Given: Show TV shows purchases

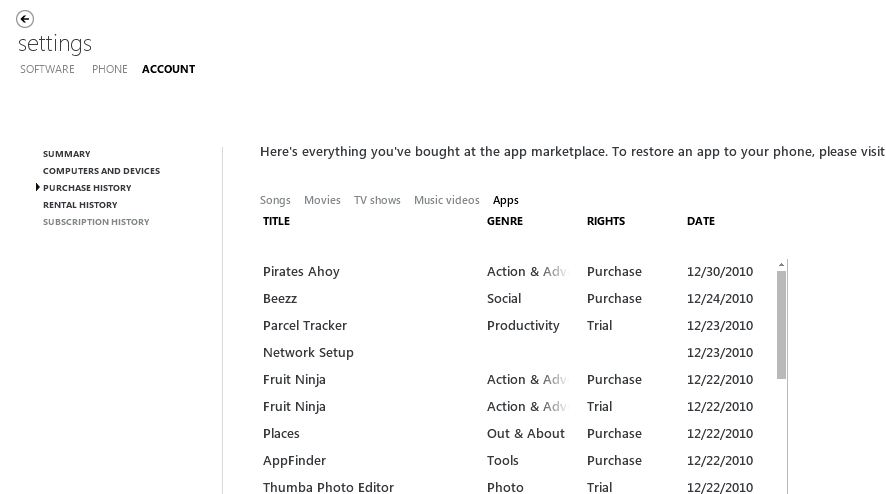Looking at the screenshot, I should click(x=377, y=200).
